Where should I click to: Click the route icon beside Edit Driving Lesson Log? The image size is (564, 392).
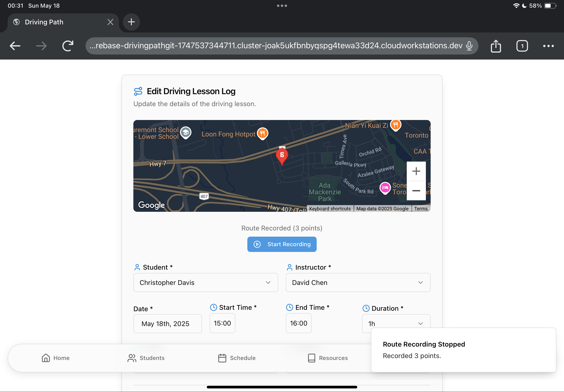[x=138, y=91]
